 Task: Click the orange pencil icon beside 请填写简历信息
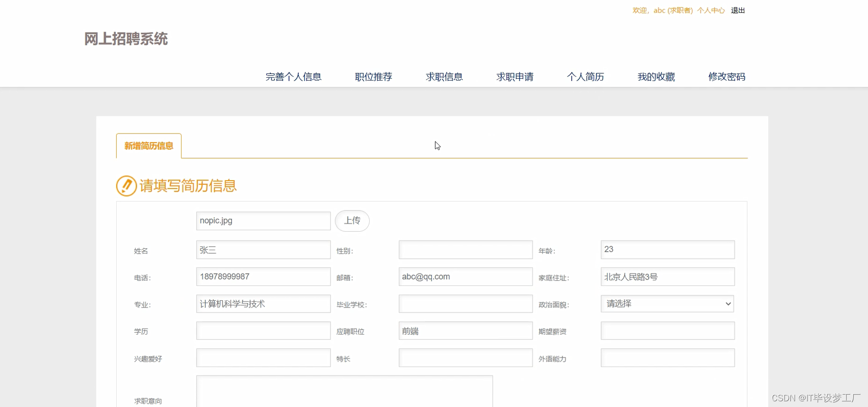point(126,186)
